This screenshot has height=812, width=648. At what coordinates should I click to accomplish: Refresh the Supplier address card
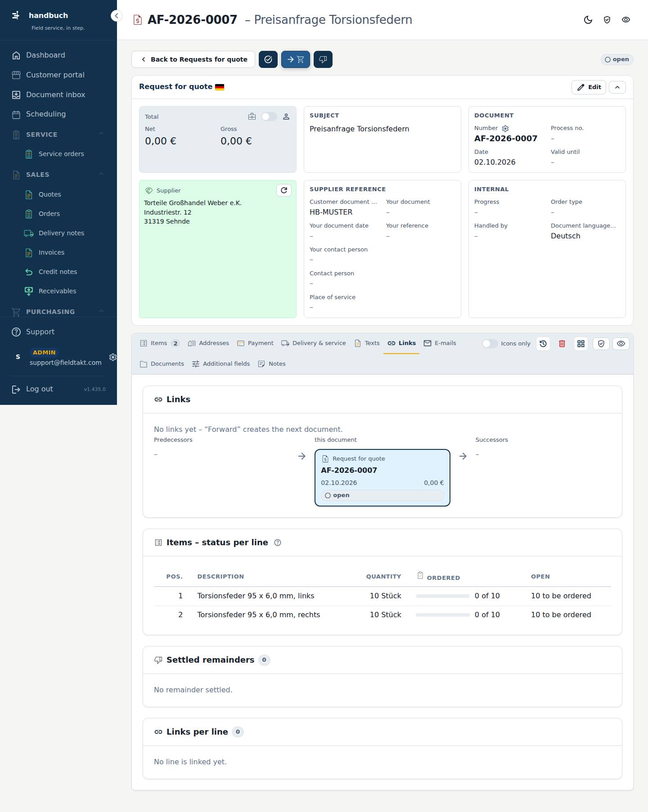coord(284,190)
